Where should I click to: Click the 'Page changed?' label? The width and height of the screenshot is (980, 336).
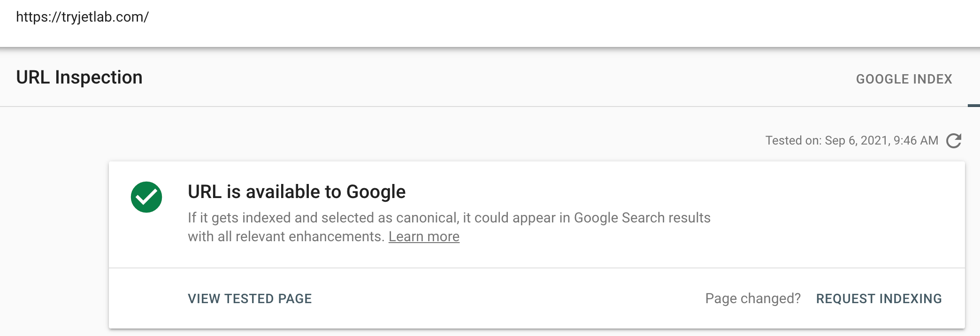[753, 298]
